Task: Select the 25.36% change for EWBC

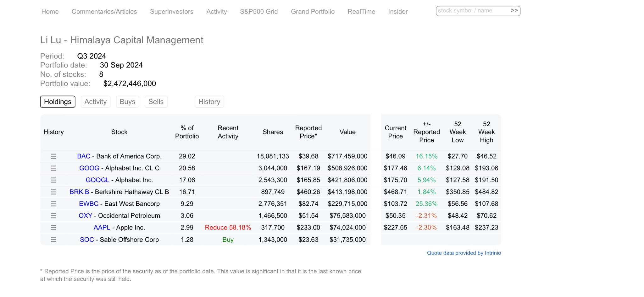Action: click(x=426, y=204)
